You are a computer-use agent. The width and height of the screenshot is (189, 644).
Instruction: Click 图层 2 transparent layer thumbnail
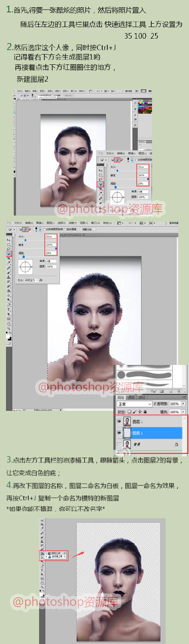(x=127, y=433)
